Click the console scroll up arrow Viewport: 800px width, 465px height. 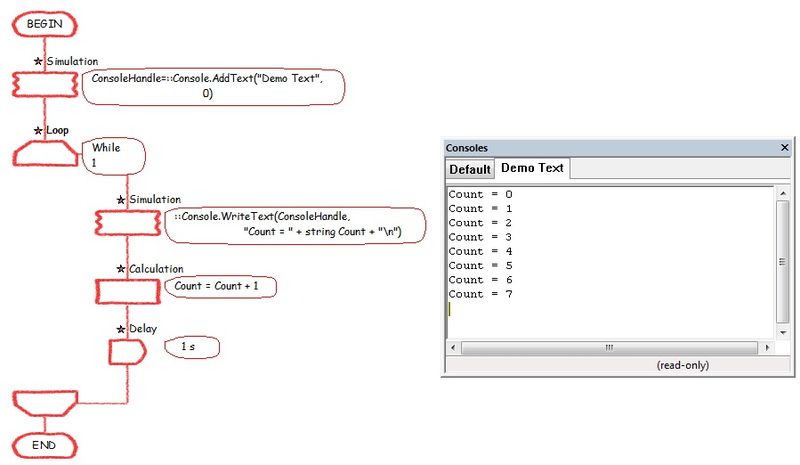[783, 193]
